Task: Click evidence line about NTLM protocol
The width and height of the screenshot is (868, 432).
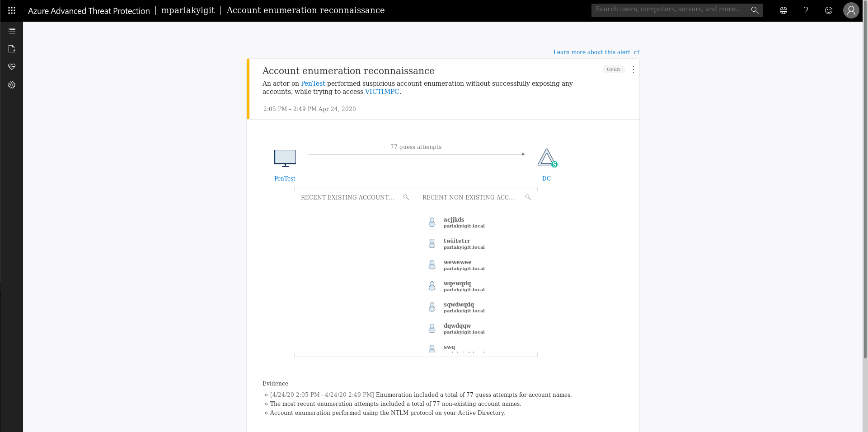Action: click(387, 413)
